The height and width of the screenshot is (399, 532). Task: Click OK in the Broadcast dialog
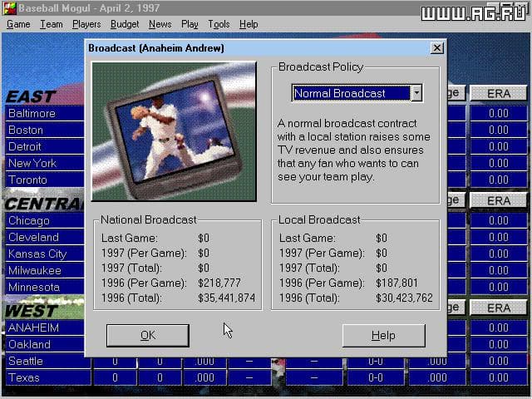click(x=148, y=335)
